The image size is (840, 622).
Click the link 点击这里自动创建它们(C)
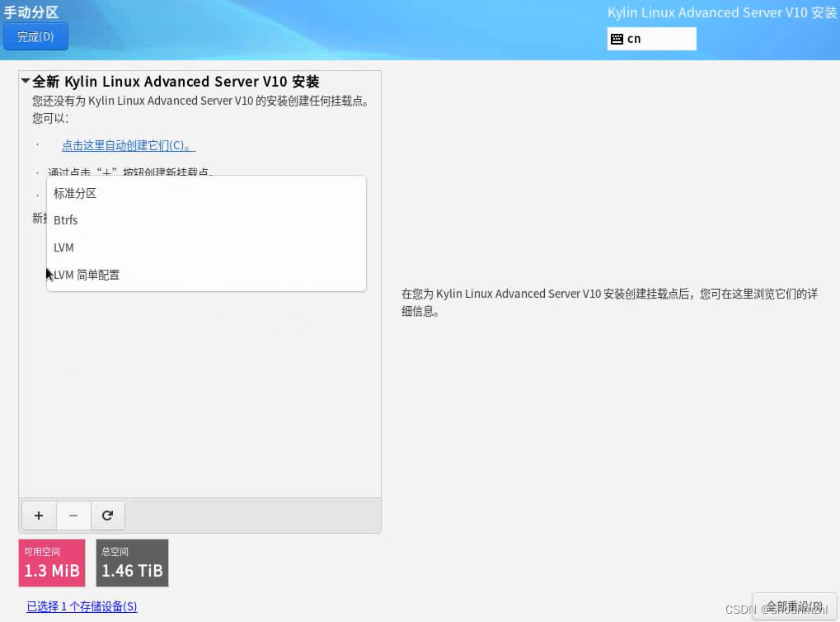pos(128,145)
